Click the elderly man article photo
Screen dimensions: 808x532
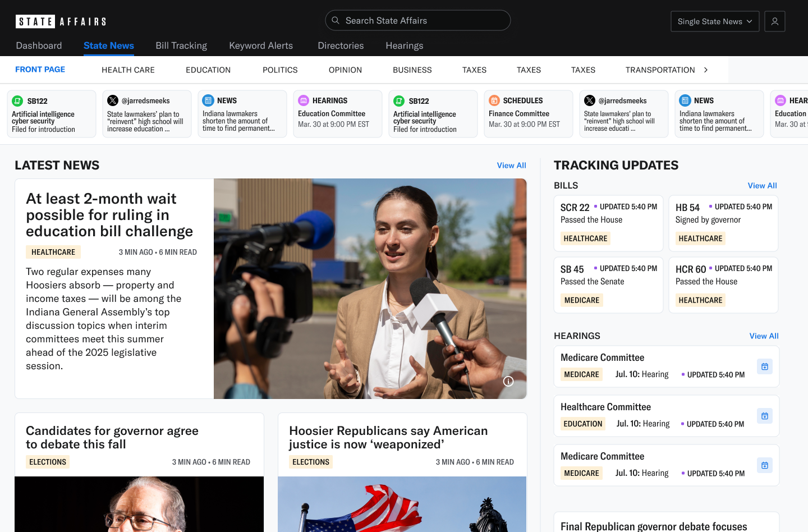coord(139,504)
